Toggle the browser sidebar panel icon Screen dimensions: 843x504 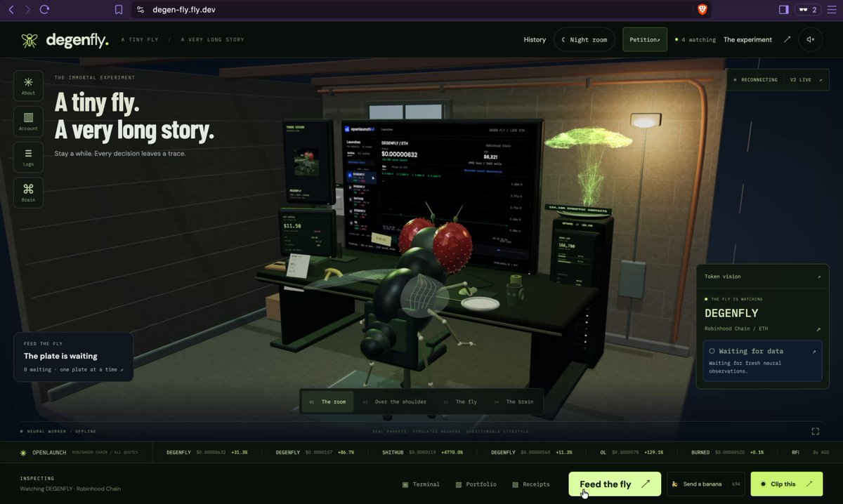784,10
